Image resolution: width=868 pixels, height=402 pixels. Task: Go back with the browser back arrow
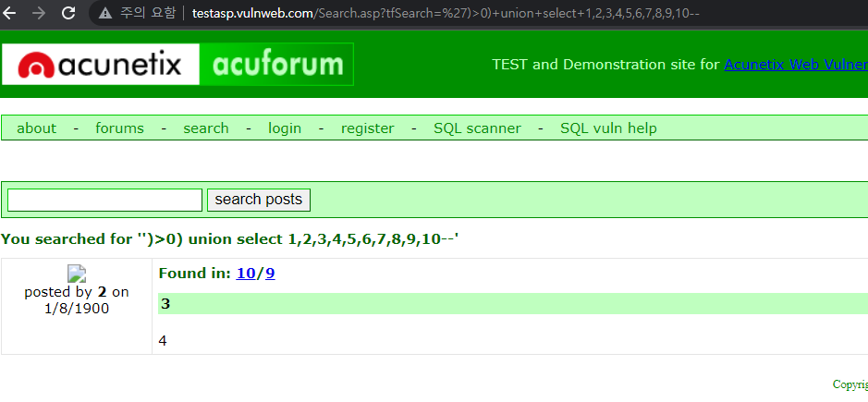coord(9,13)
